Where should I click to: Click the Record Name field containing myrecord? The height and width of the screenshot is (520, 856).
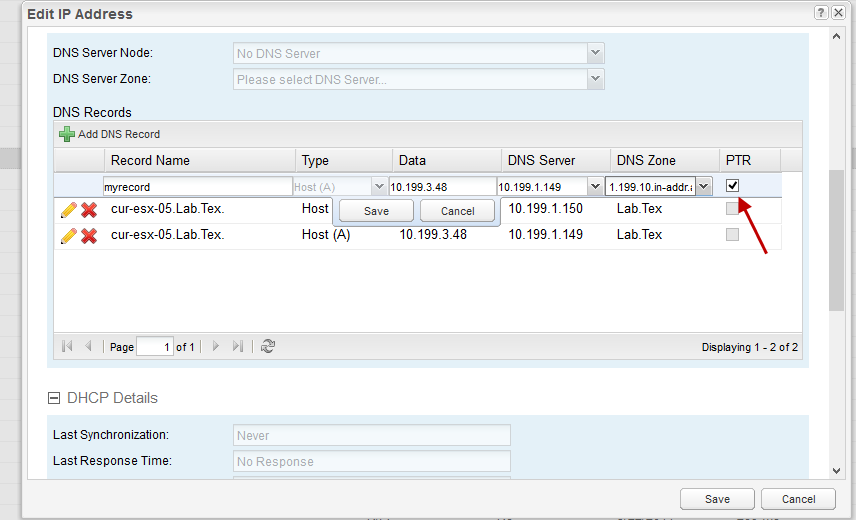(198, 187)
